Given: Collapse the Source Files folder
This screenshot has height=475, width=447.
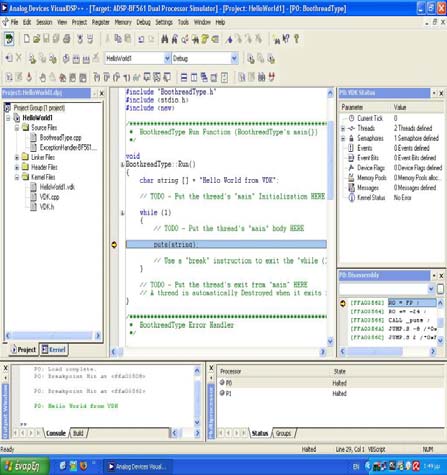Looking at the screenshot, I should coord(17,128).
